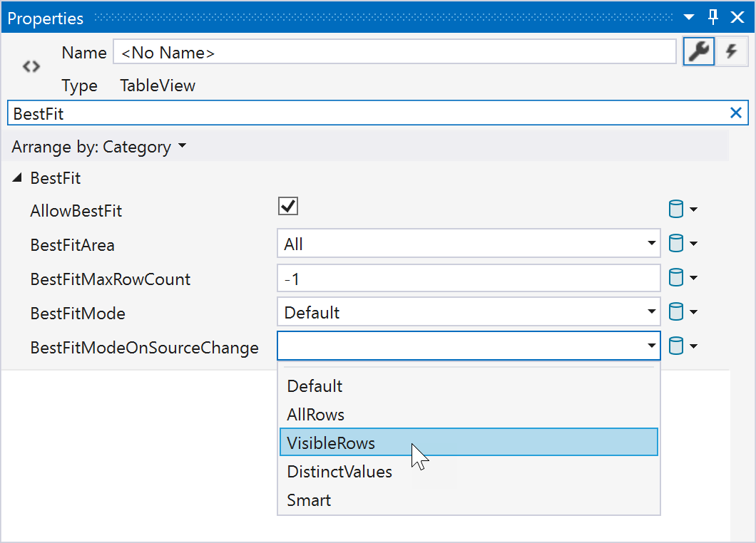Click the code brackets icon beside Name
The height and width of the screenshot is (543, 756).
(31, 67)
